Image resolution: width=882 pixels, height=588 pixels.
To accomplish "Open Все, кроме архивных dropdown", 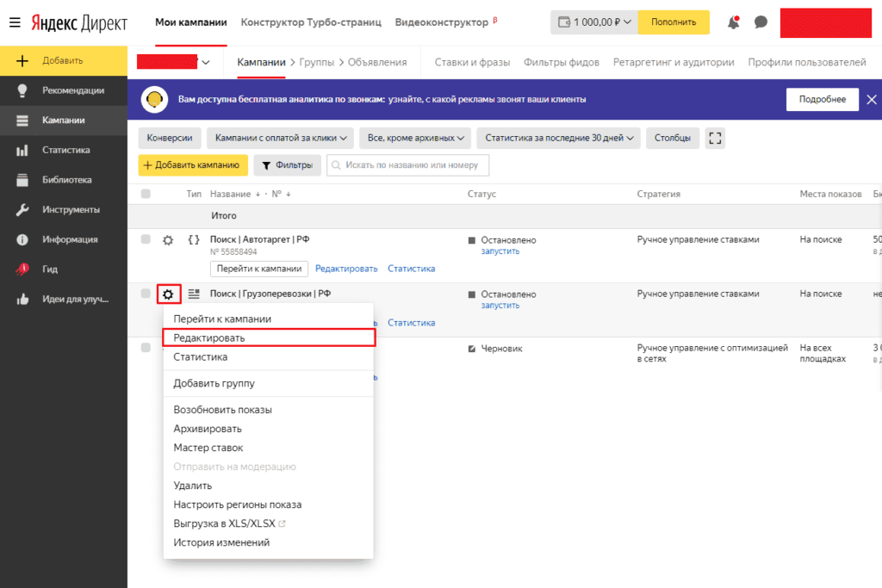I will point(415,138).
